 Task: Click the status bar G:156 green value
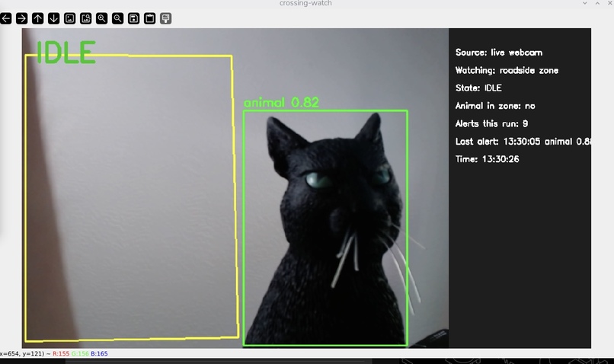[x=80, y=353]
